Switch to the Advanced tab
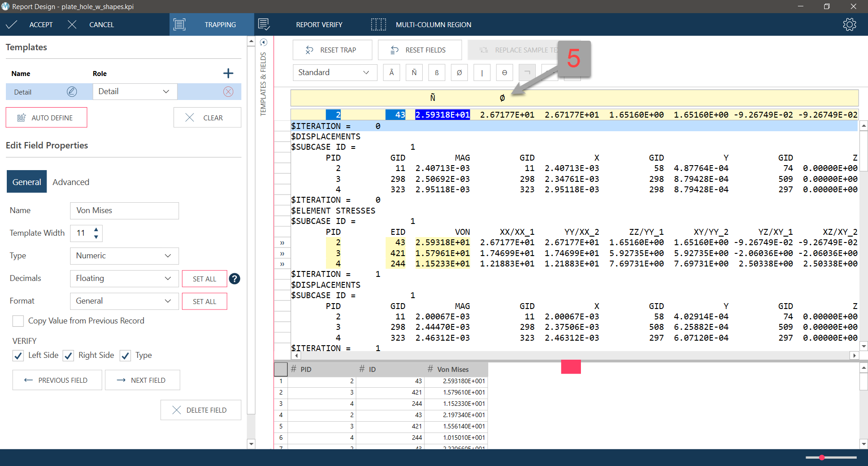The height and width of the screenshot is (466, 868). (71, 182)
